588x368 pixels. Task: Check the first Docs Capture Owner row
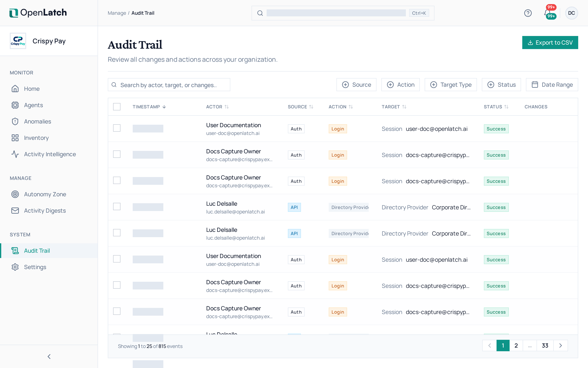[x=117, y=154]
